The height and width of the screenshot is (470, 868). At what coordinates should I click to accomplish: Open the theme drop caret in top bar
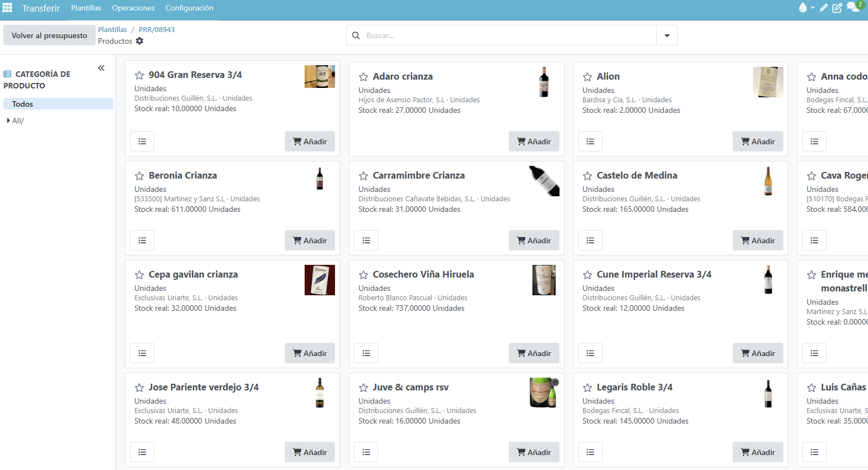(813, 8)
